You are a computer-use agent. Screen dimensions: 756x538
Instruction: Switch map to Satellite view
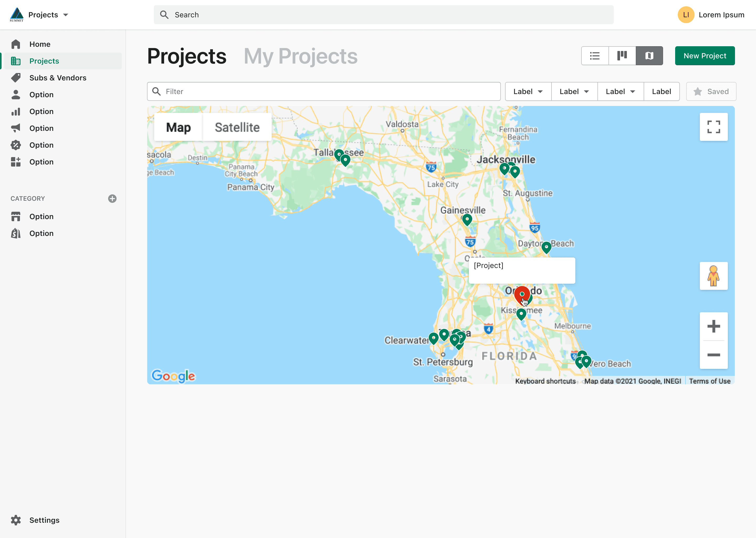tap(237, 127)
